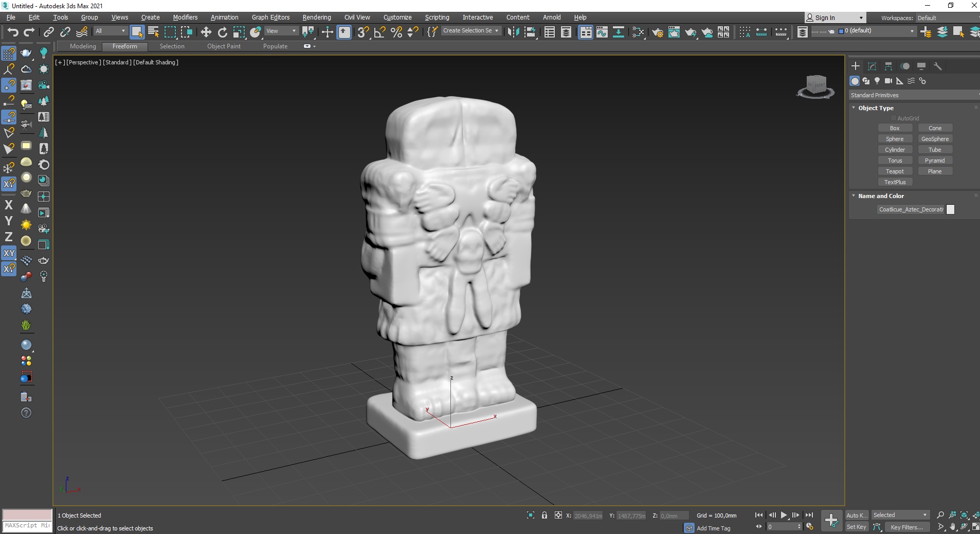Open the Create Selection Set dropdown

pos(471,31)
